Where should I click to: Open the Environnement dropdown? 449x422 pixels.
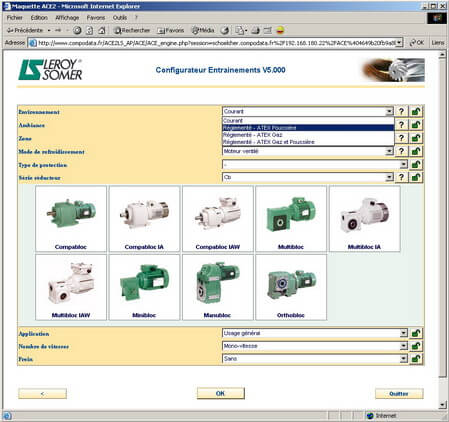[x=308, y=111]
